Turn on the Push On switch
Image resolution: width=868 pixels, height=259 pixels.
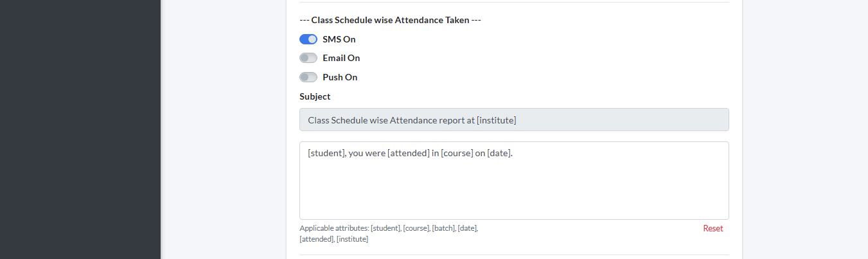308,77
